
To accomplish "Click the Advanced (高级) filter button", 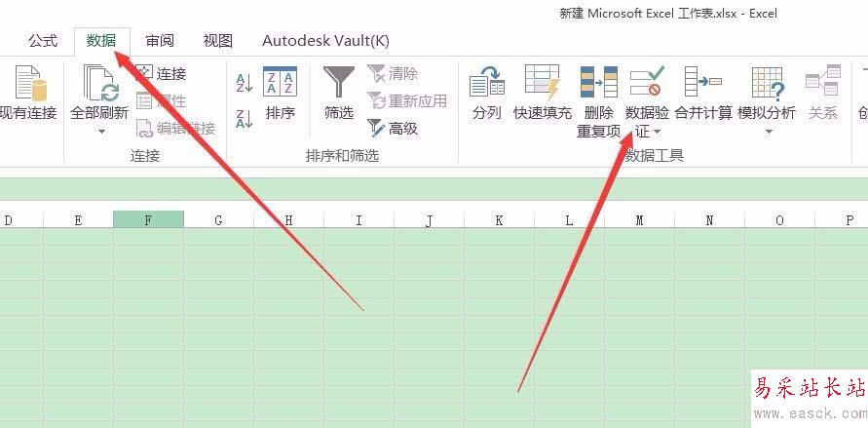I will click(393, 128).
